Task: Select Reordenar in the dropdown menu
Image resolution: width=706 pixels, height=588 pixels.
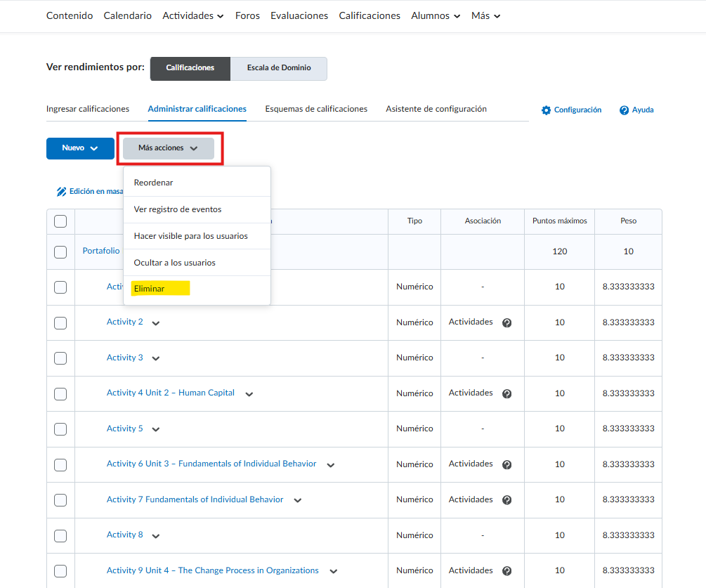Action: [153, 183]
